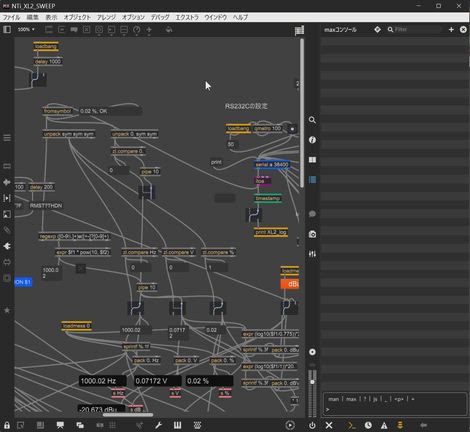Add a new console tab with plus

tap(451, 29)
